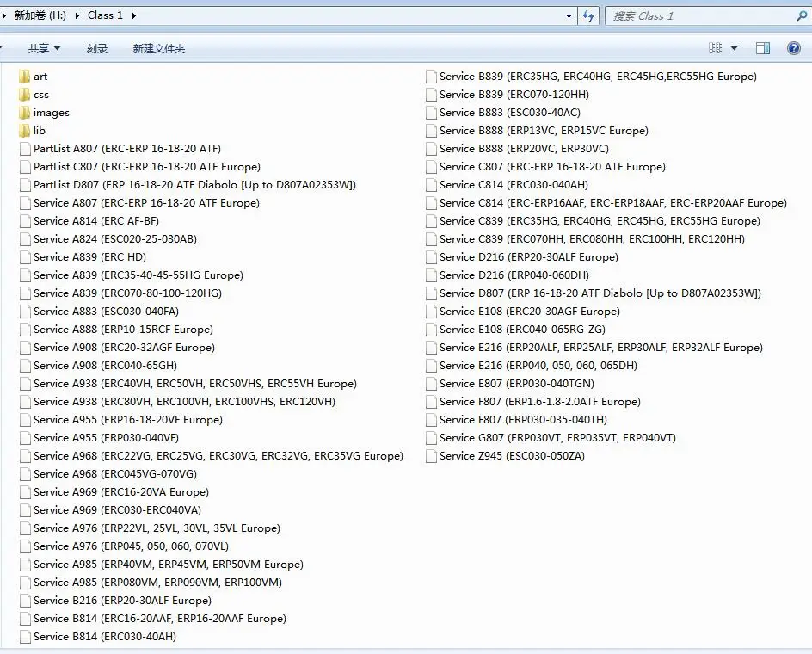This screenshot has height=654, width=812.
Task: Open the view options dropdown arrow
Action: point(734,48)
